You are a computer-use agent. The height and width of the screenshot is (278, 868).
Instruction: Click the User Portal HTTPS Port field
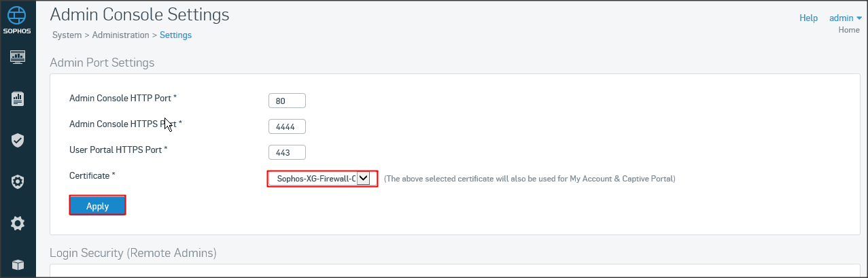point(287,152)
